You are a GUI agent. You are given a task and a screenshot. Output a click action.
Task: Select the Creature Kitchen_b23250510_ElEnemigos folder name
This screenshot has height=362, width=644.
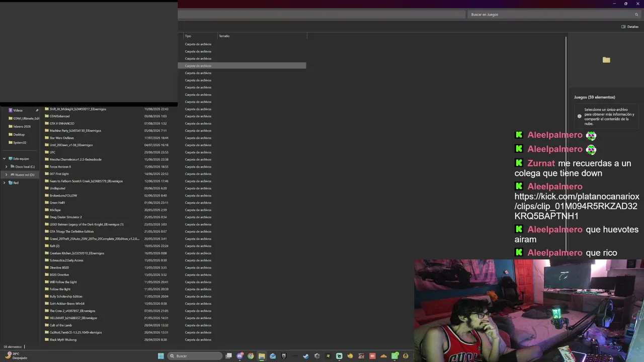(x=77, y=253)
